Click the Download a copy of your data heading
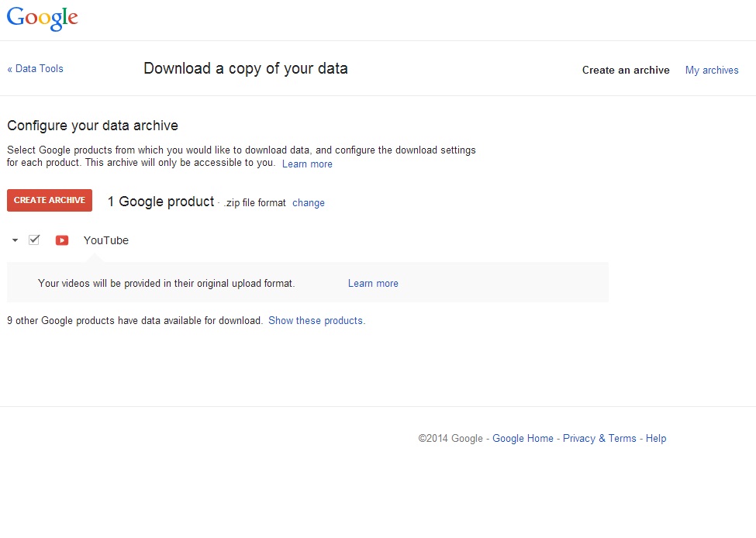Screen dimensions: 756x538 click(246, 68)
